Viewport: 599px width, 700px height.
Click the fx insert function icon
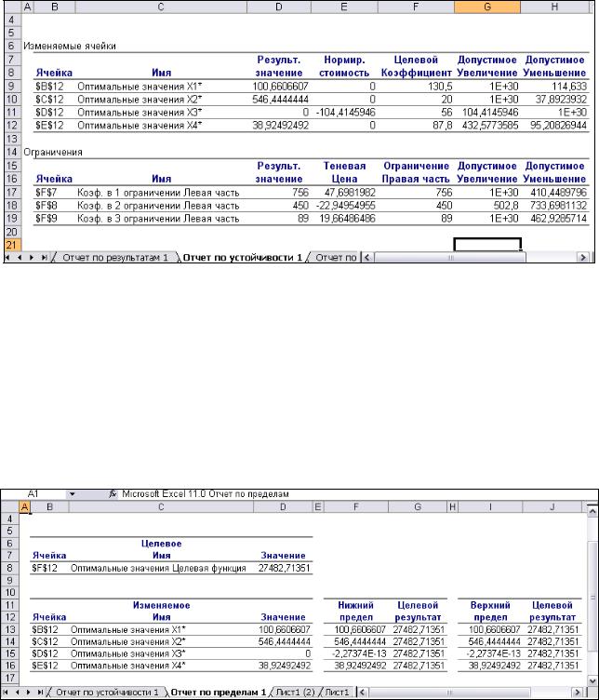pos(113,493)
